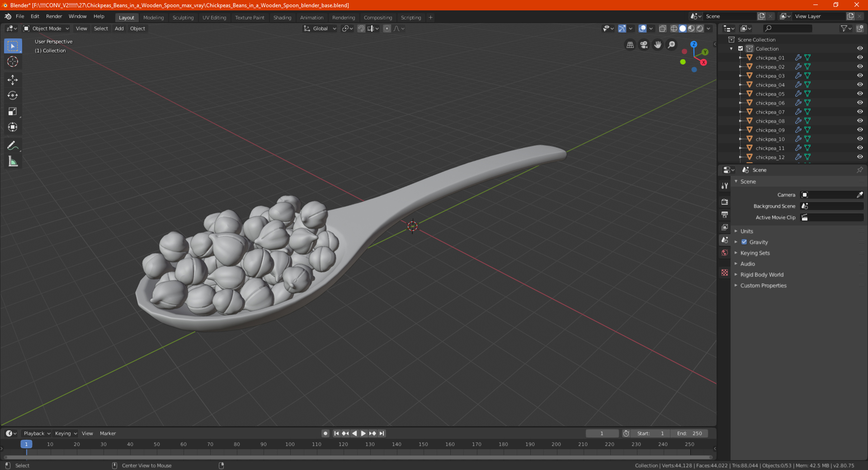Toggle perspective/orthographic grid view button
Screen dimensions: 868x470
[x=630, y=45]
